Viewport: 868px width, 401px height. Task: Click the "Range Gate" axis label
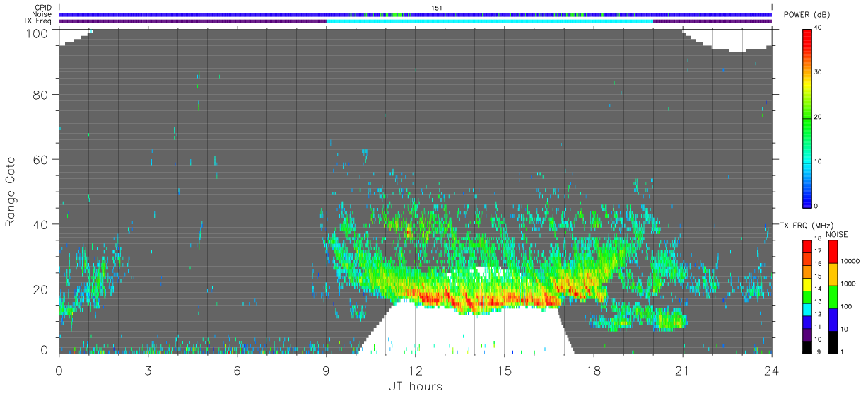click(x=11, y=192)
